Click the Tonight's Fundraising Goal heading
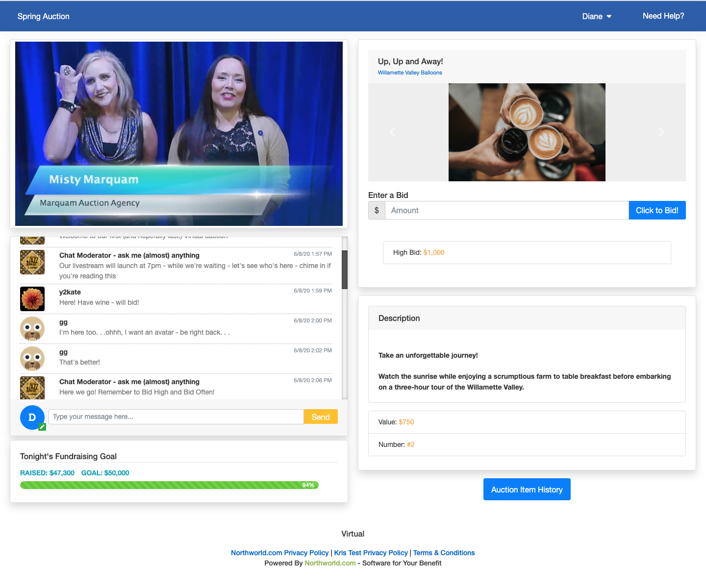Image resolution: width=706 pixels, height=588 pixels. [x=68, y=456]
